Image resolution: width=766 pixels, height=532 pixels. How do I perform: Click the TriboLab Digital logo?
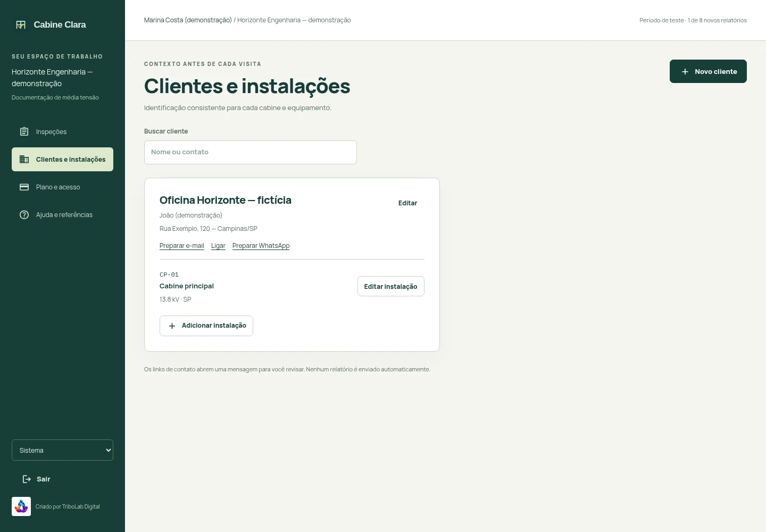pos(21,506)
